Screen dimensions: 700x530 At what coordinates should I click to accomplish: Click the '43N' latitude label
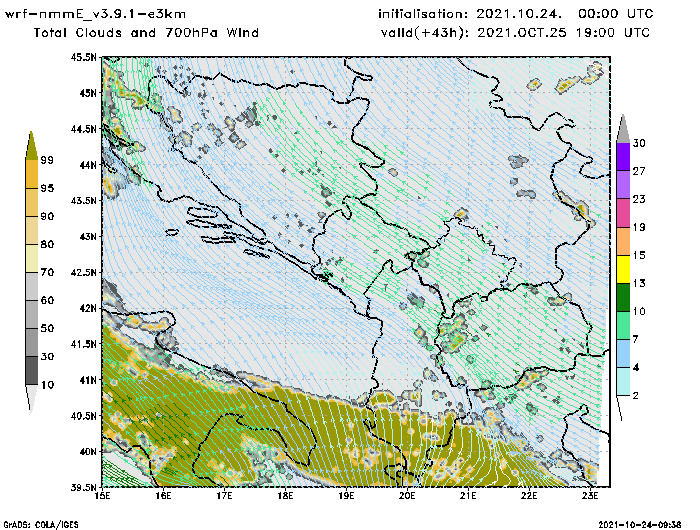tap(88, 236)
